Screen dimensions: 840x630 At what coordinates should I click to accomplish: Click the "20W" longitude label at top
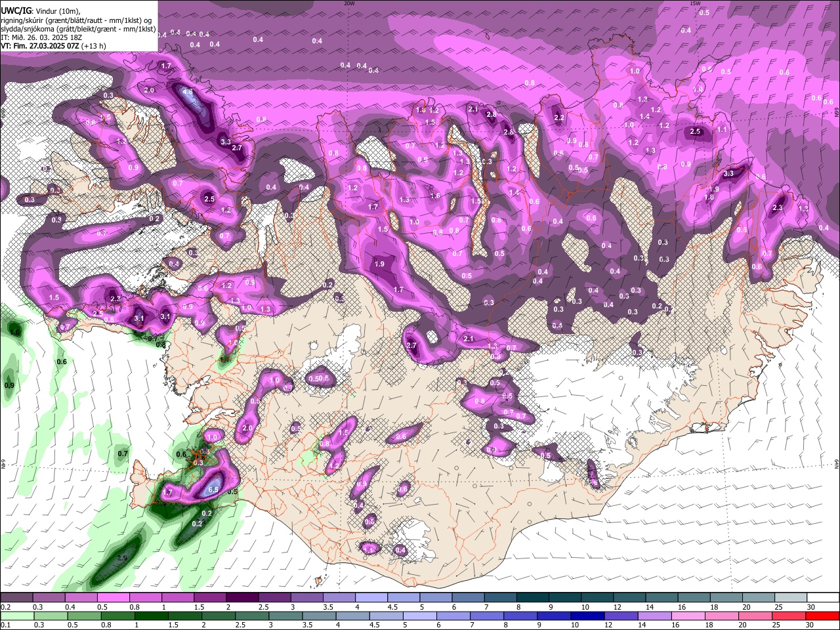coord(349,3)
